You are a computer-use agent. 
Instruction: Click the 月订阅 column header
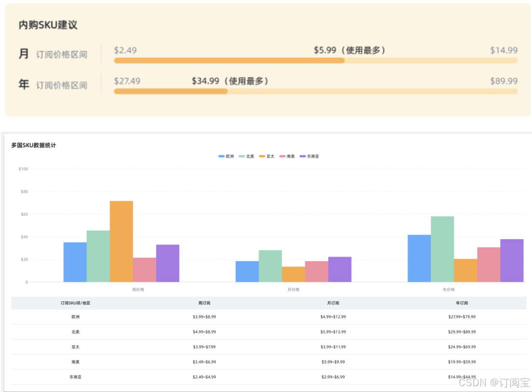pos(333,303)
